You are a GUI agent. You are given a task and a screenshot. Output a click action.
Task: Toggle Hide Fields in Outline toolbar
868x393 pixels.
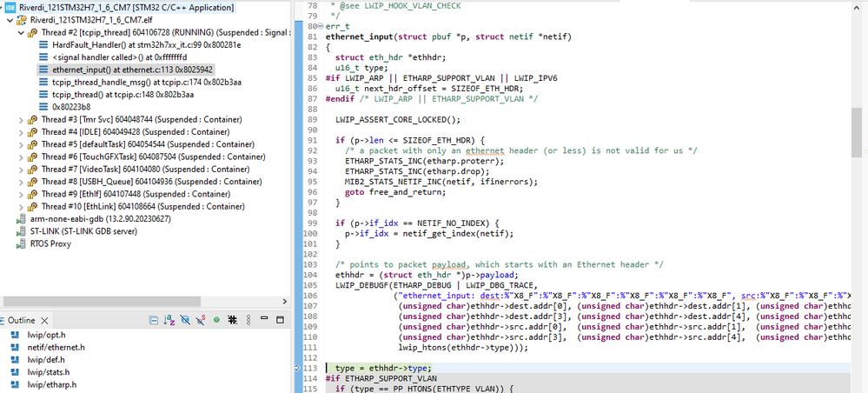coord(185,320)
